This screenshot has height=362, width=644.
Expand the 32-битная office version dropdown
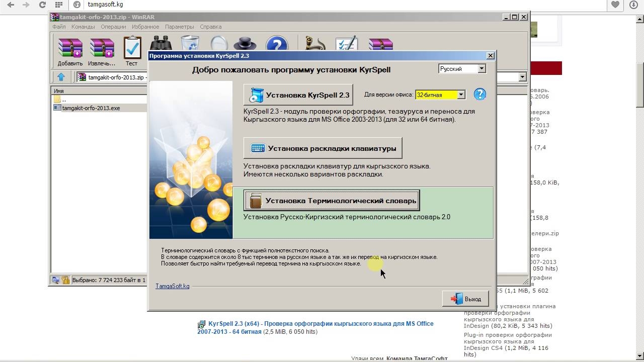point(461,95)
